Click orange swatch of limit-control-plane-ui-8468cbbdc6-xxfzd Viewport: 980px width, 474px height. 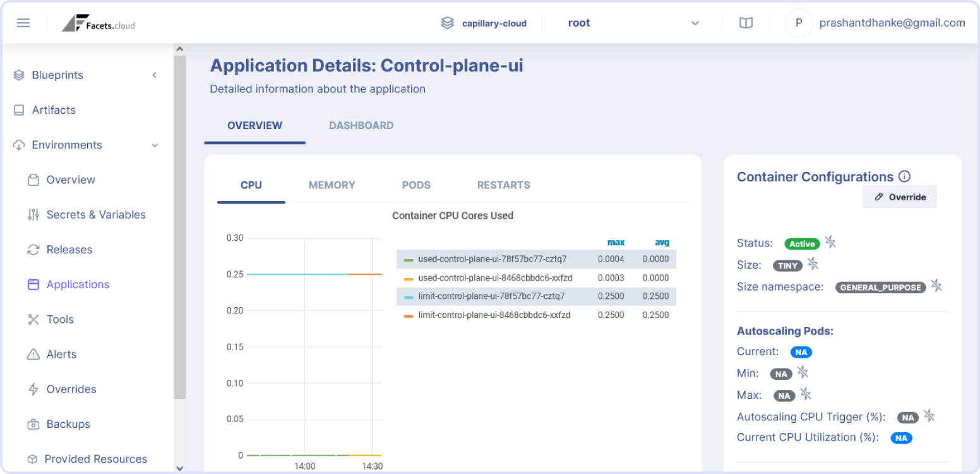tap(409, 315)
